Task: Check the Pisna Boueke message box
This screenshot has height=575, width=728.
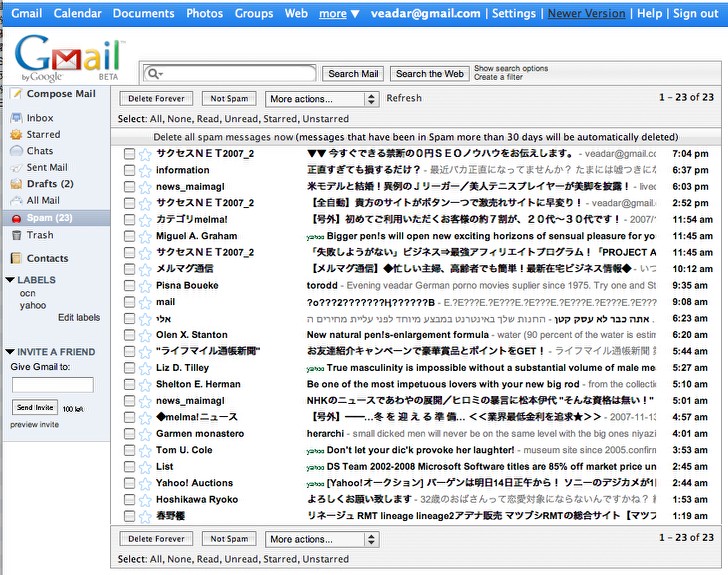Action: pos(130,286)
